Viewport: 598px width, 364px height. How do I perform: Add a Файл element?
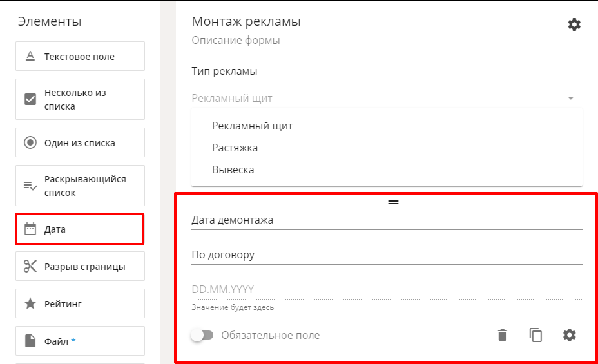point(80,341)
